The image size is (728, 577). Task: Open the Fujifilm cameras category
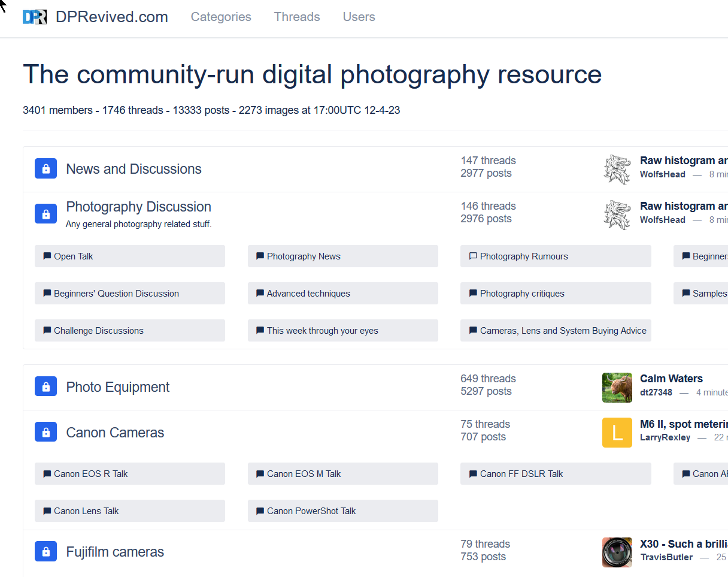(x=115, y=552)
